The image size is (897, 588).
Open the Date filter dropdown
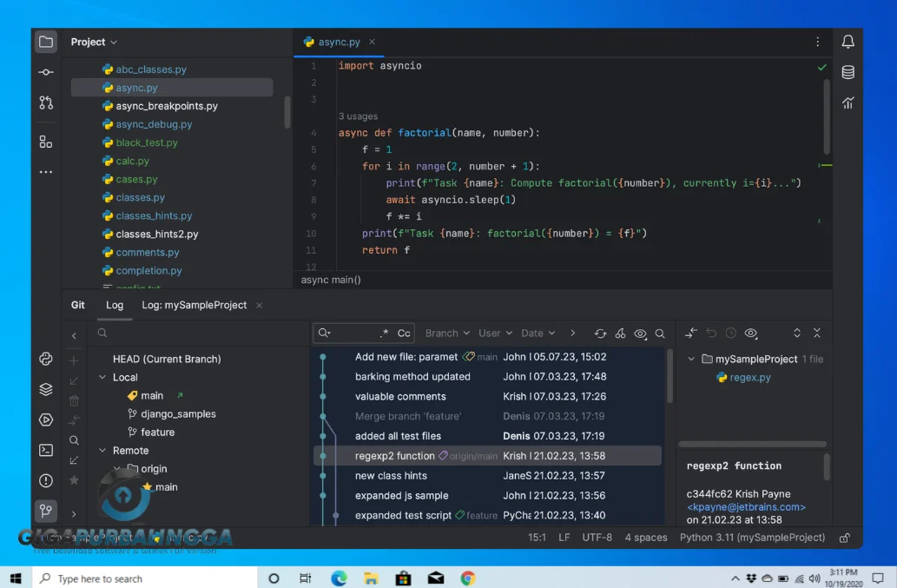[538, 333]
